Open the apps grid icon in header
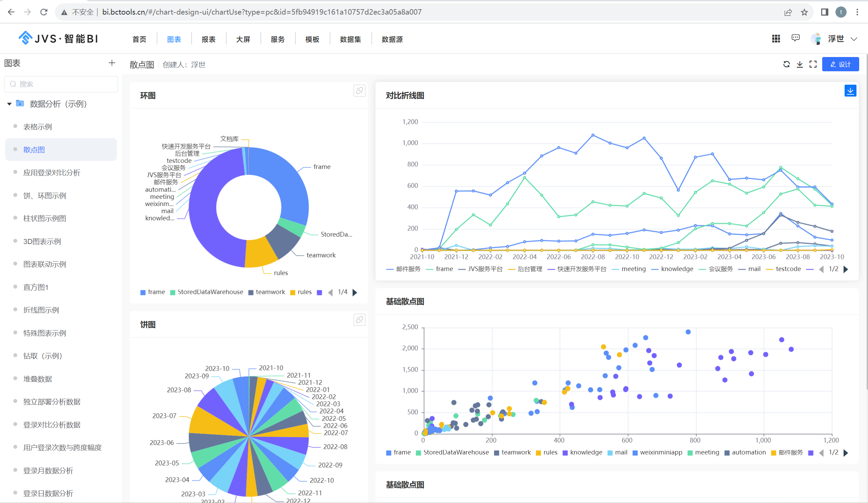Viewport: 868px width, 503px height. 776,39
